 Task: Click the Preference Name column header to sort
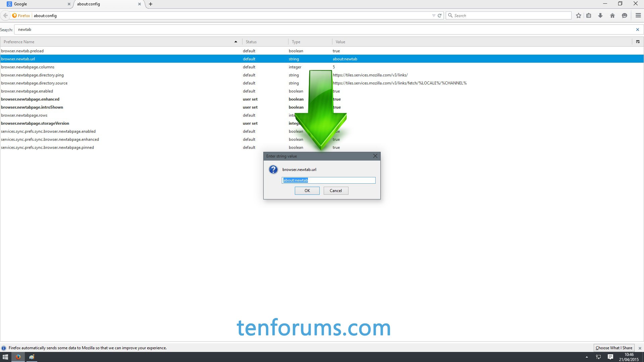pyautogui.click(x=119, y=42)
